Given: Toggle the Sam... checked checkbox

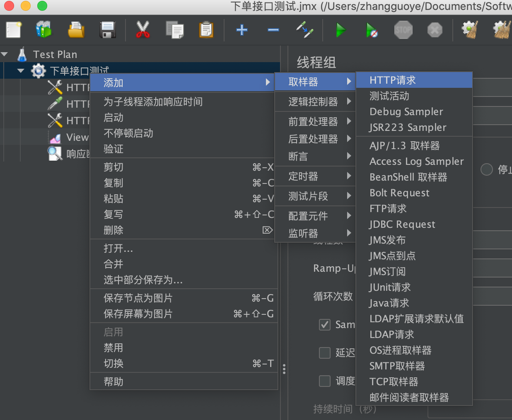Looking at the screenshot, I should [x=325, y=324].
